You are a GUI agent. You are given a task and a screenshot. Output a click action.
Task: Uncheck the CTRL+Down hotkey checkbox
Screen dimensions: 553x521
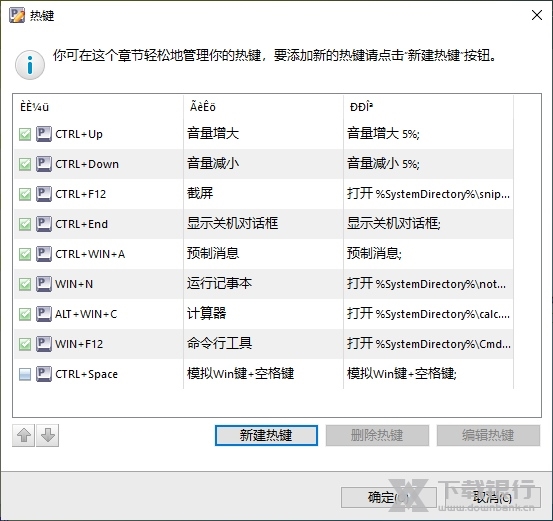(25, 164)
